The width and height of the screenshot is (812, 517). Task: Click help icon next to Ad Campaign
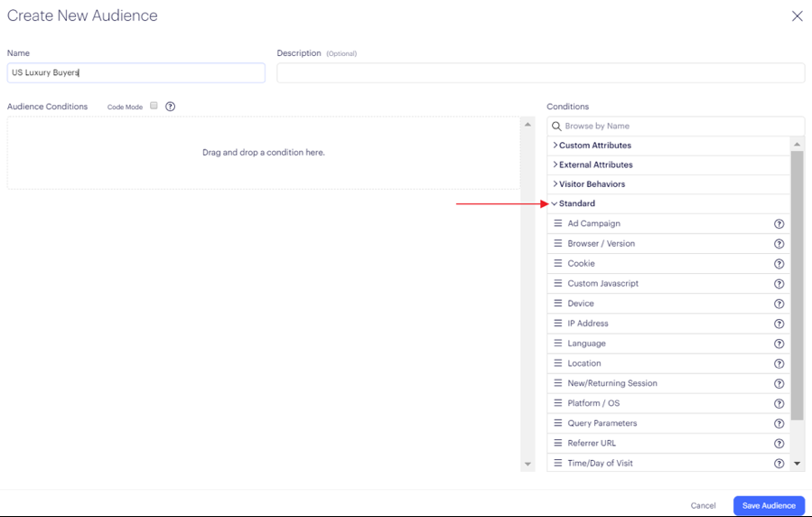[x=779, y=224]
